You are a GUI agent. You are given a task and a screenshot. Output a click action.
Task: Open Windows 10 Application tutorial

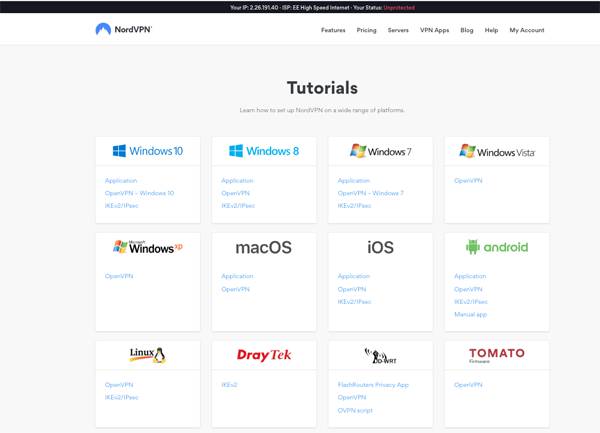(x=121, y=181)
